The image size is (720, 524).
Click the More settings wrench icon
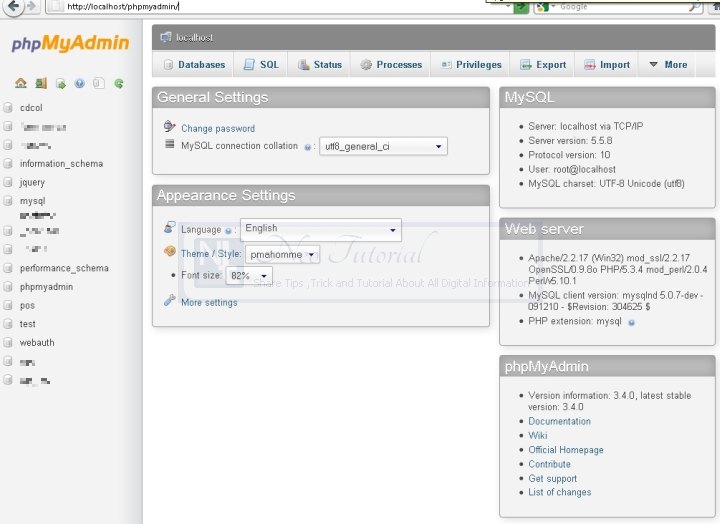coord(169,300)
